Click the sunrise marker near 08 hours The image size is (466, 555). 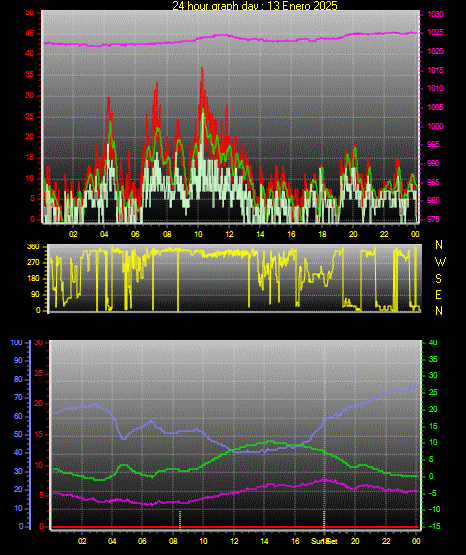coord(180,520)
